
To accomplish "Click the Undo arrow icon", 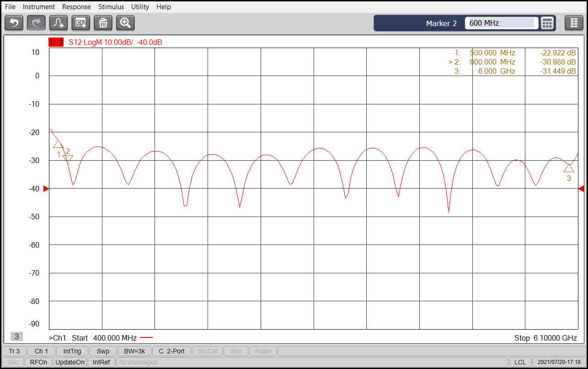I will coord(14,22).
